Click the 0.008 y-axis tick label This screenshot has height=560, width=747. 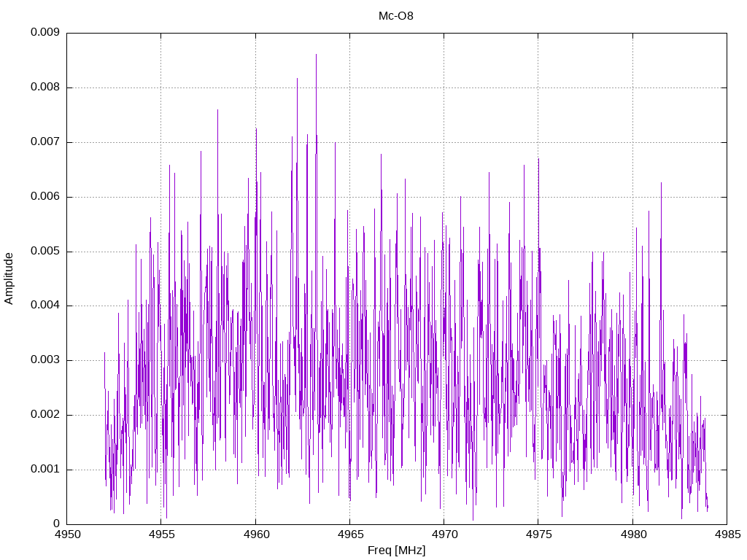point(45,87)
